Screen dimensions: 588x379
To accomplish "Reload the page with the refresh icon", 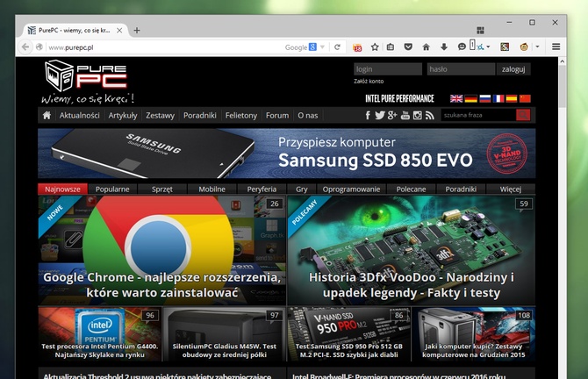I will pyautogui.click(x=338, y=47).
